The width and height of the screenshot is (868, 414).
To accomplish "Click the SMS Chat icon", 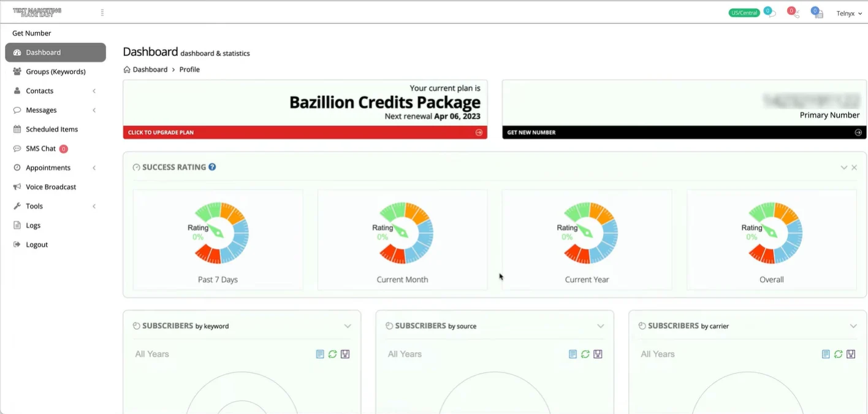I will [17, 148].
